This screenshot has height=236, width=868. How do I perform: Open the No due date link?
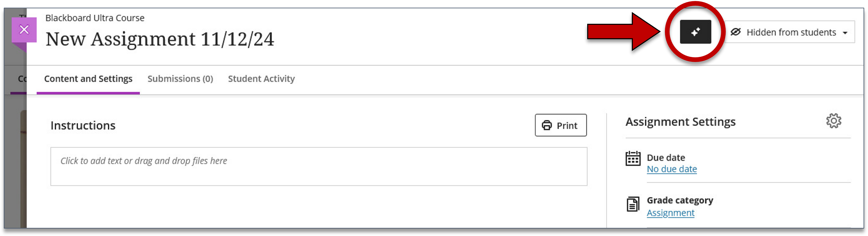tap(672, 169)
